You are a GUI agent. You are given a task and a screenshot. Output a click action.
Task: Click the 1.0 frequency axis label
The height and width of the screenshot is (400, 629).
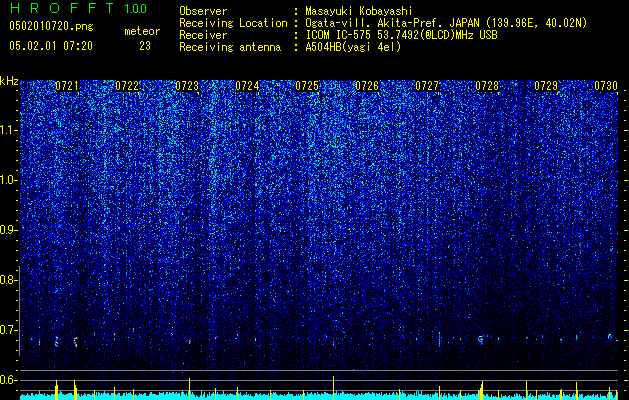[8, 180]
